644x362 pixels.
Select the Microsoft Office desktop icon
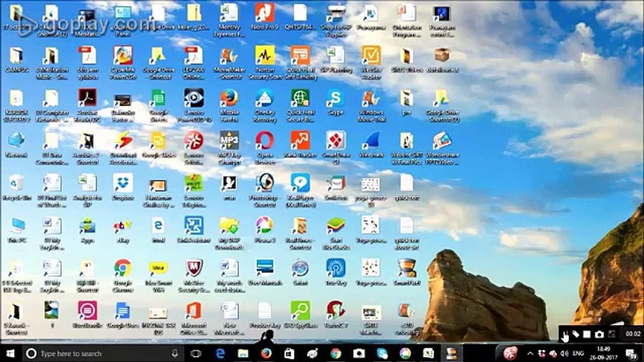coord(194,318)
